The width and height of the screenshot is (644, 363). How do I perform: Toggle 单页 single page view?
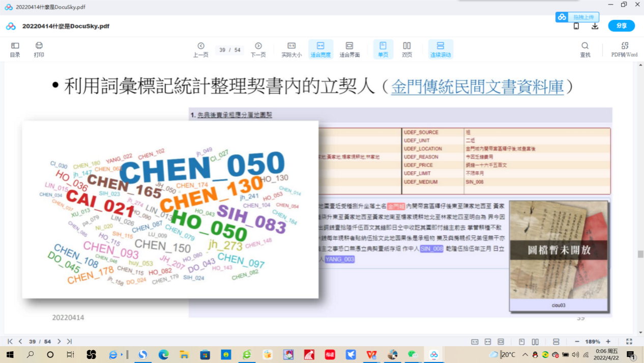(383, 49)
